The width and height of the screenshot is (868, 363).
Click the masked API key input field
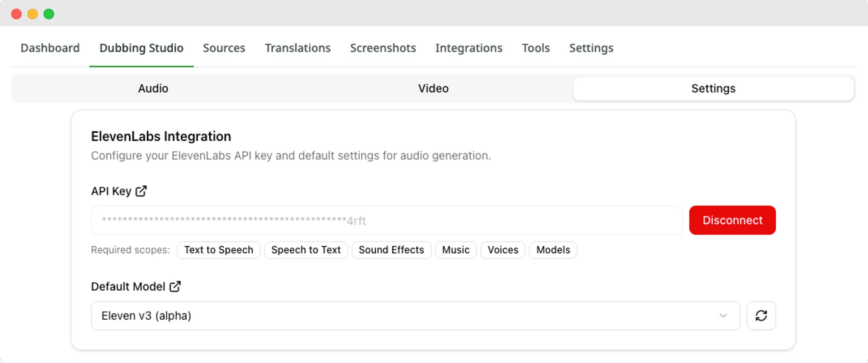(387, 221)
